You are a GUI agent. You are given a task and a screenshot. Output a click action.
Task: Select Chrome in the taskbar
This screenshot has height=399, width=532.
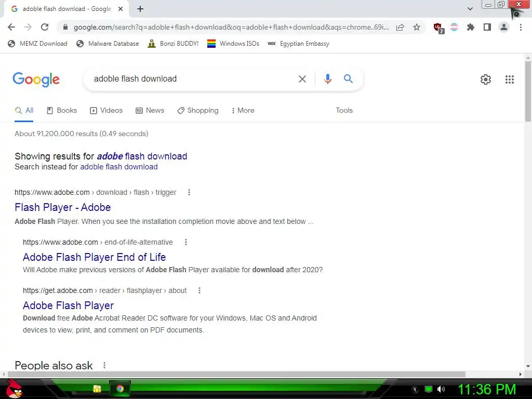click(120, 389)
